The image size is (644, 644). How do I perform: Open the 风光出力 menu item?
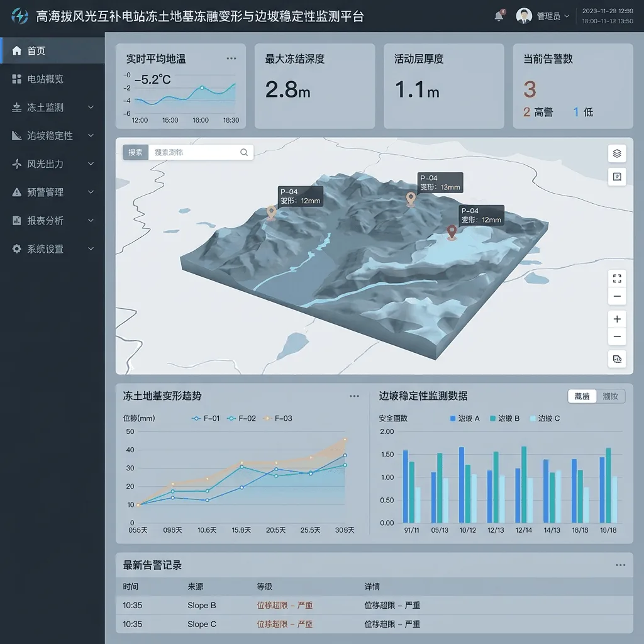click(53, 164)
